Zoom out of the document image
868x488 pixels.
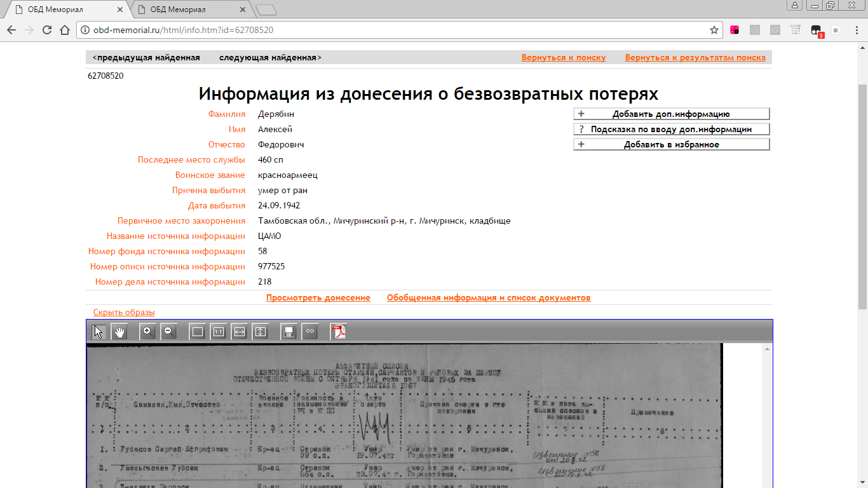(x=168, y=332)
